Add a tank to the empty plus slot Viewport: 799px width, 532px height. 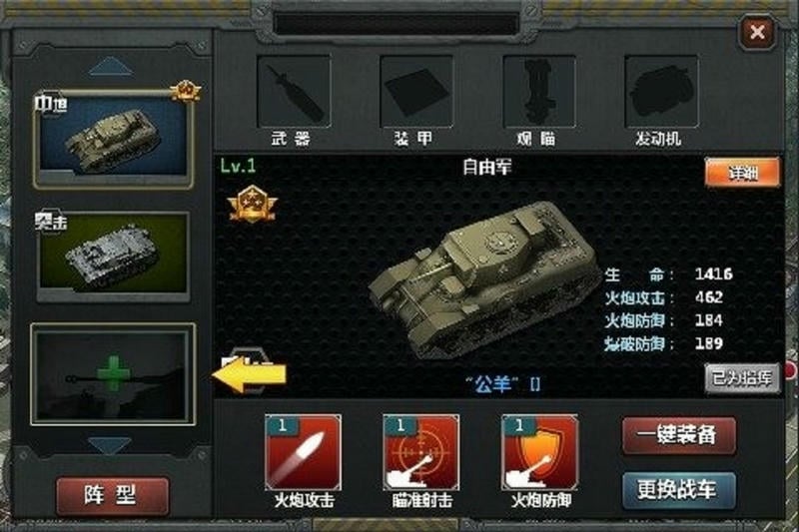click(113, 374)
